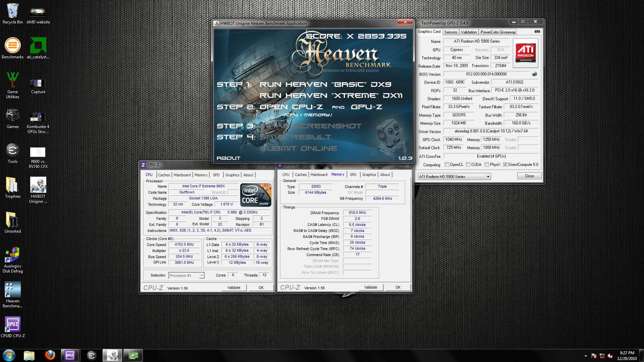Show hidden system tray icons
Viewport: 644px width, 362px height.
586,356
